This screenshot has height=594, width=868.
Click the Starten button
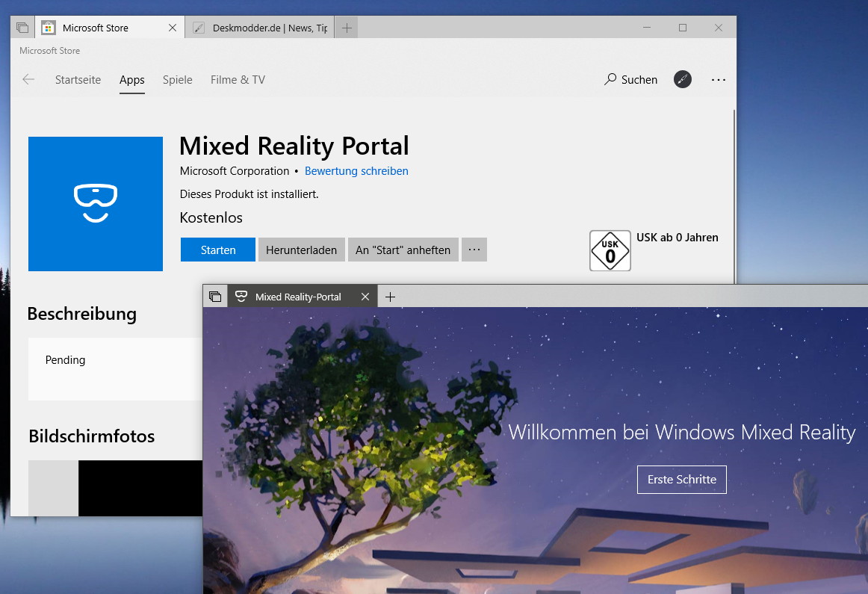click(x=218, y=250)
